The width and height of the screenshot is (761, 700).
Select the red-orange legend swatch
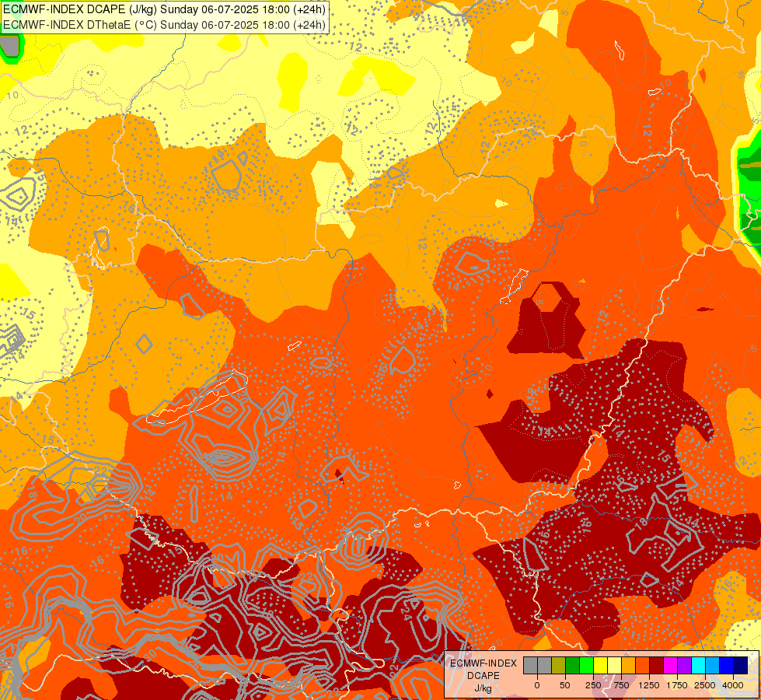[x=643, y=665]
